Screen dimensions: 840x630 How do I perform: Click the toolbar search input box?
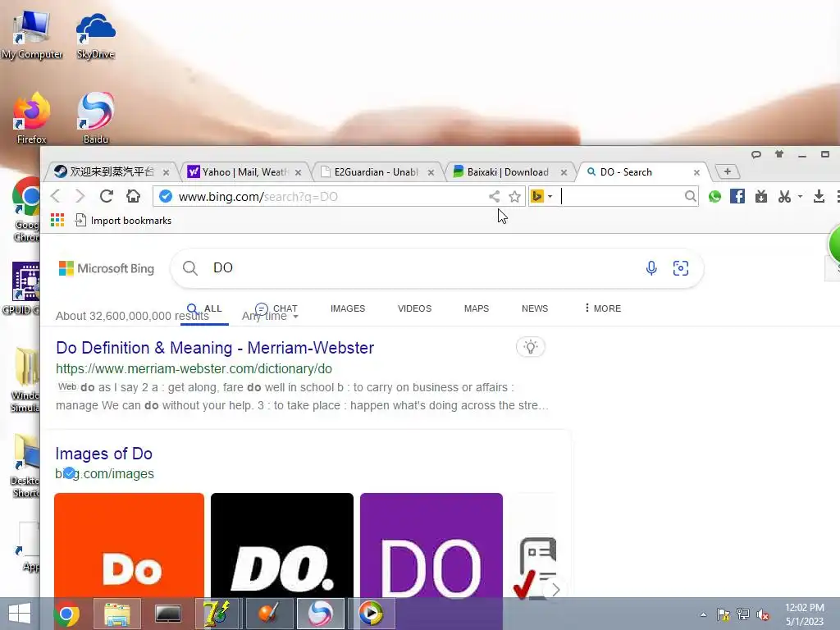point(622,197)
